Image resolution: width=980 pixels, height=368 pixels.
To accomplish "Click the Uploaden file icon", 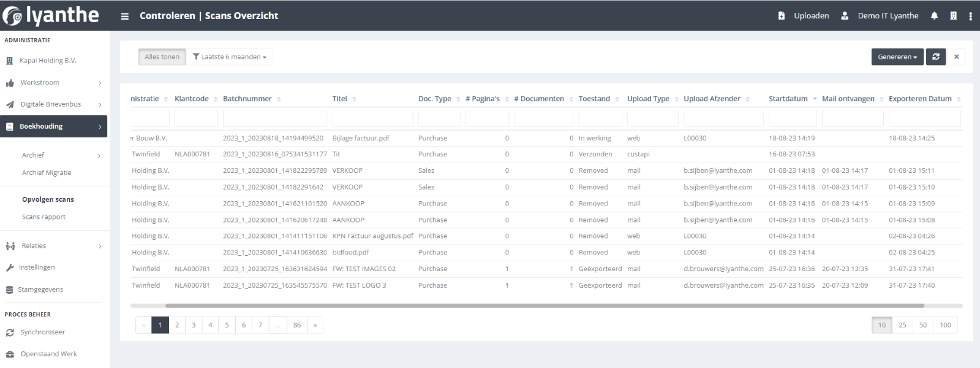I will click(x=782, y=16).
